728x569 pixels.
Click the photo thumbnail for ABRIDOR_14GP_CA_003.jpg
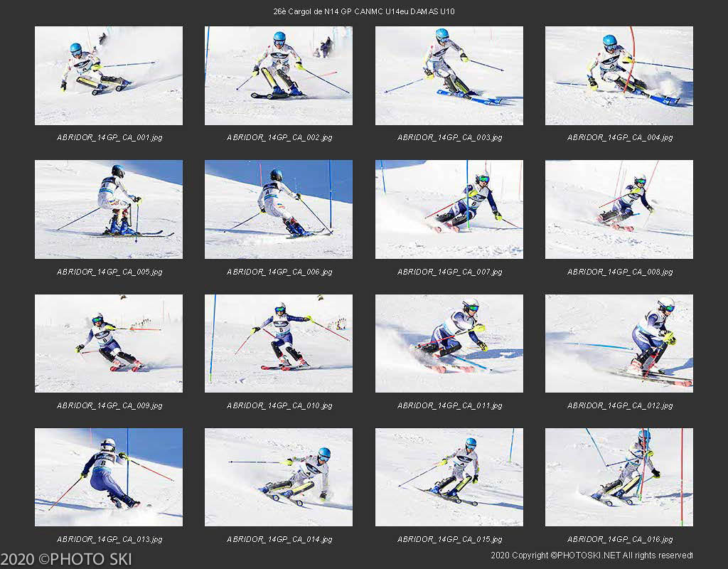pyautogui.click(x=449, y=76)
